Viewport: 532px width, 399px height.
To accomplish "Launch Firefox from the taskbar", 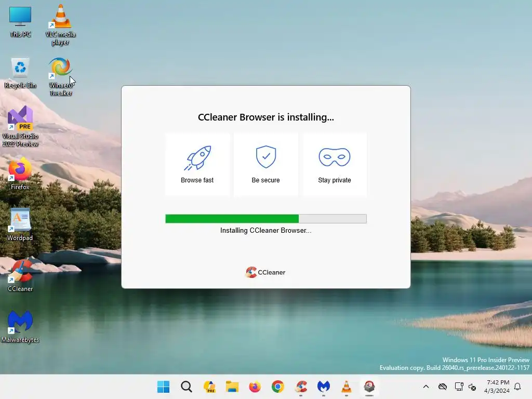I will 255,387.
